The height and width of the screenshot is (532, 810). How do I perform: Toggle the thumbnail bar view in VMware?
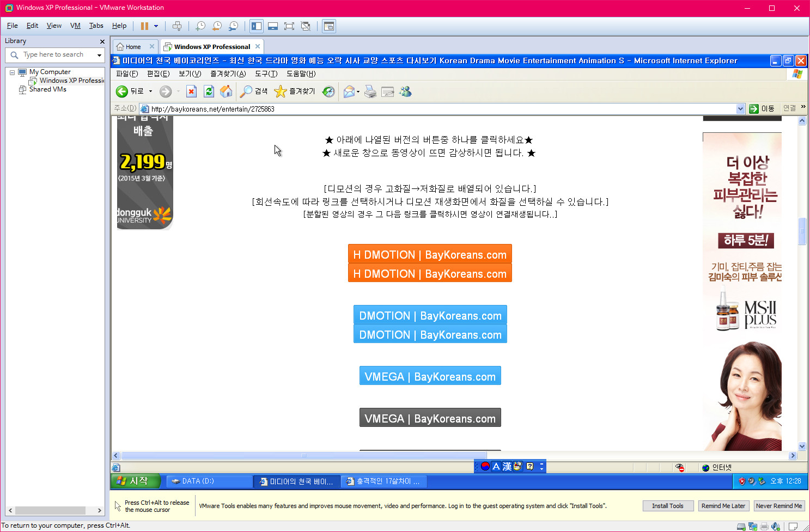coord(273,26)
